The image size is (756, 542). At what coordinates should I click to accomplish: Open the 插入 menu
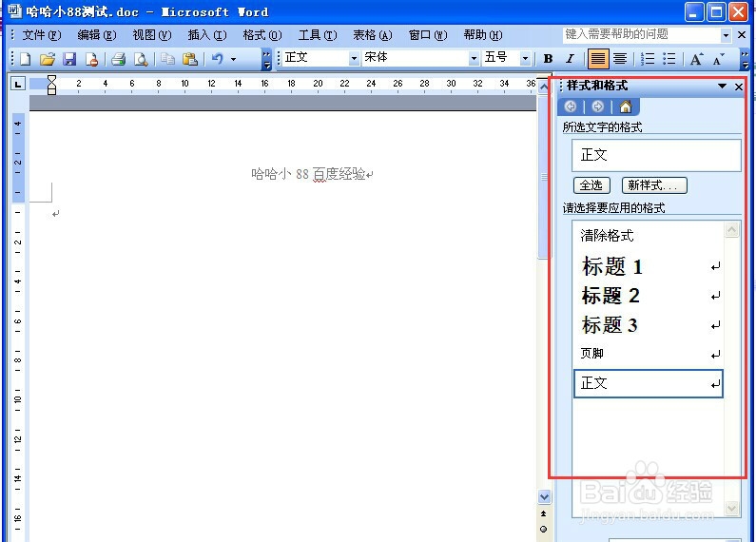[x=207, y=35]
